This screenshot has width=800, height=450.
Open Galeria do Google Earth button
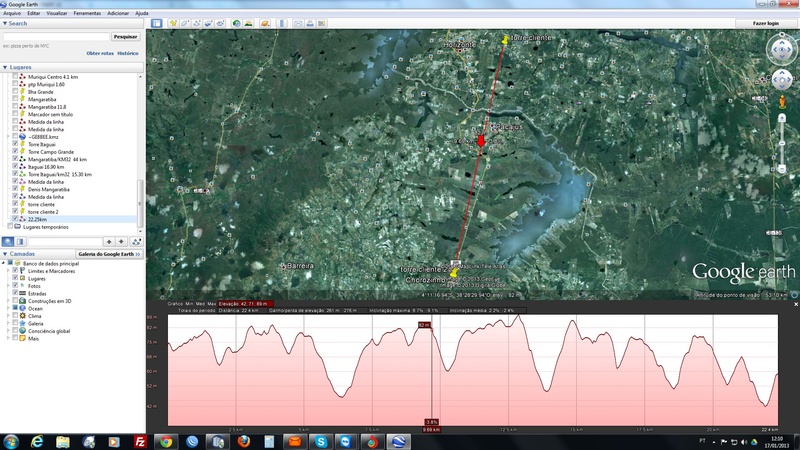[x=109, y=254]
